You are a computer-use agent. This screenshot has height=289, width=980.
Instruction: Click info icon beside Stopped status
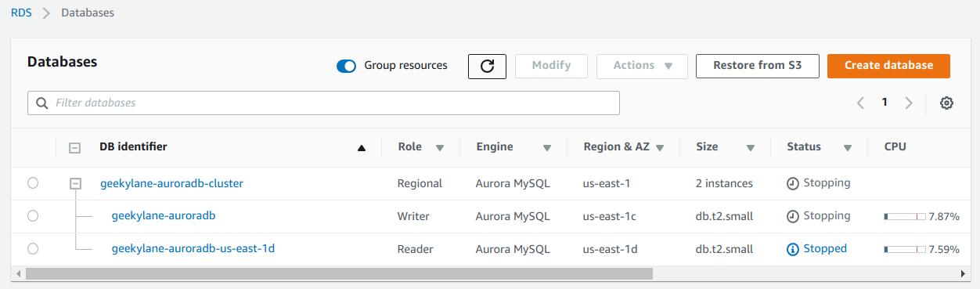(x=793, y=249)
